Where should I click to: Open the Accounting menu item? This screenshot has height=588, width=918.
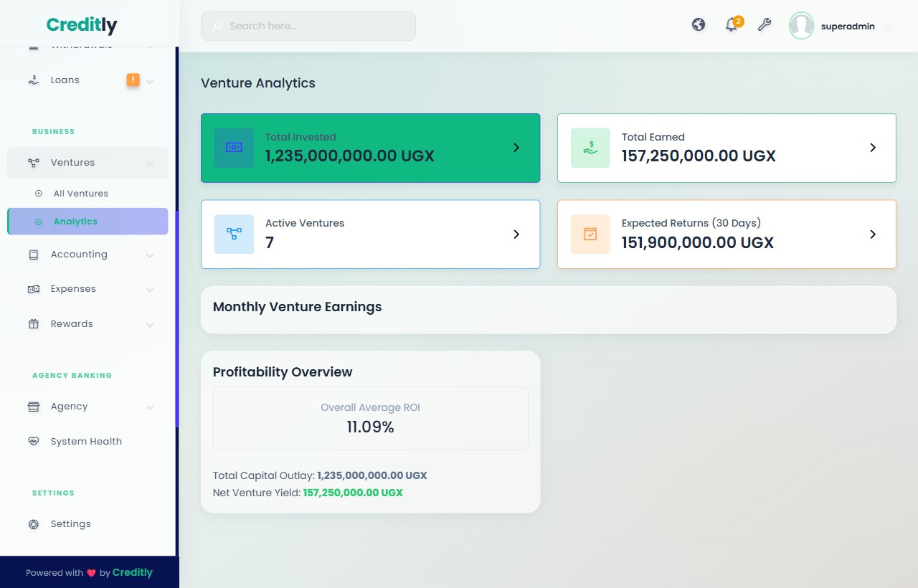pyautogui.click(x=87, y=255)
